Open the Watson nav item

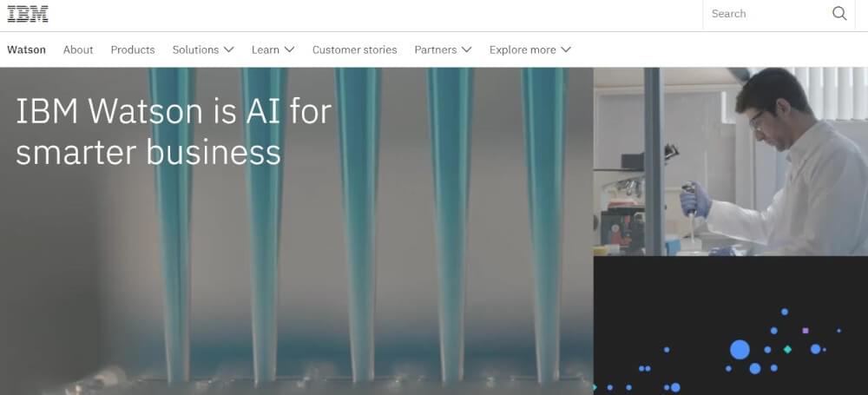27,49
